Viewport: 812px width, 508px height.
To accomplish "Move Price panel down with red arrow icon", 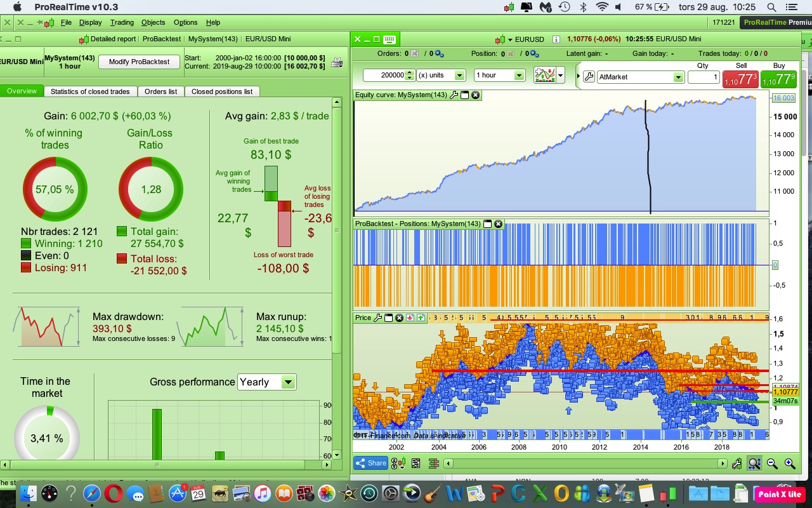I will click(x=410, y=317).
